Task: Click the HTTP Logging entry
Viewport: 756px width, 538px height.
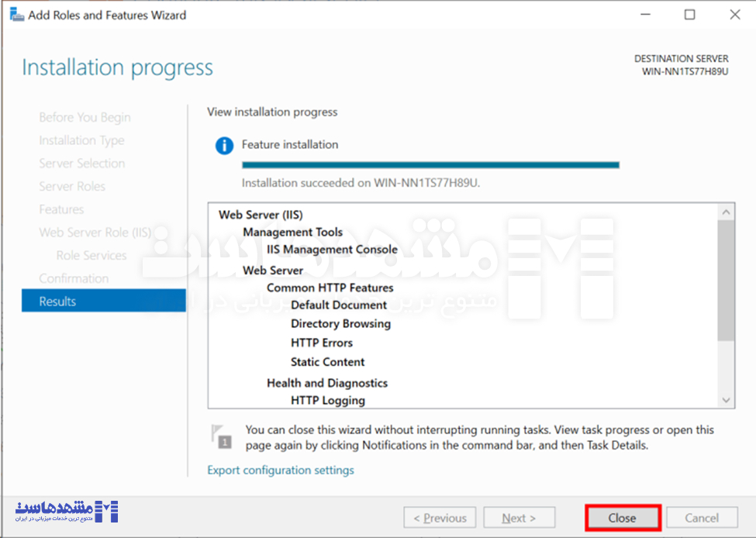Action: (328, 401)
